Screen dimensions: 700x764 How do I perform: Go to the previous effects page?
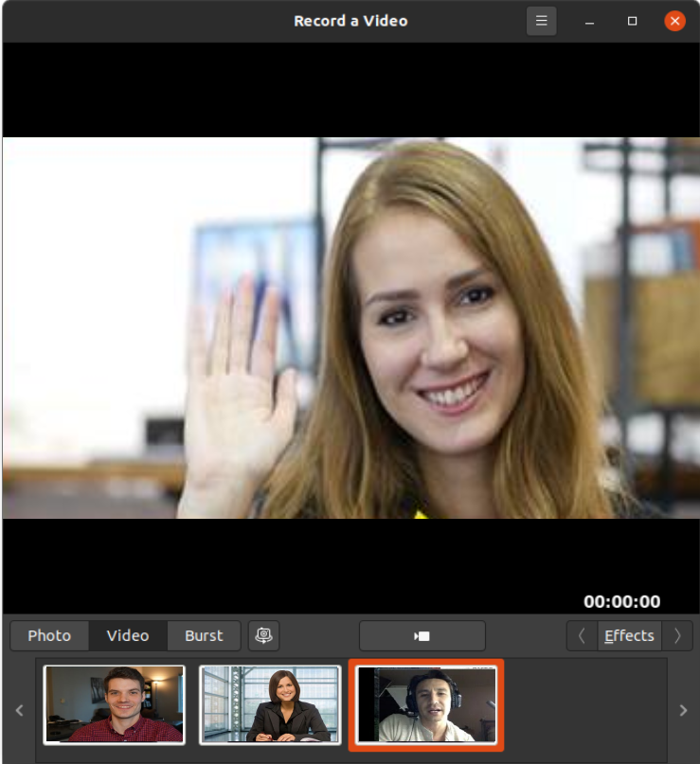[582, 635]
